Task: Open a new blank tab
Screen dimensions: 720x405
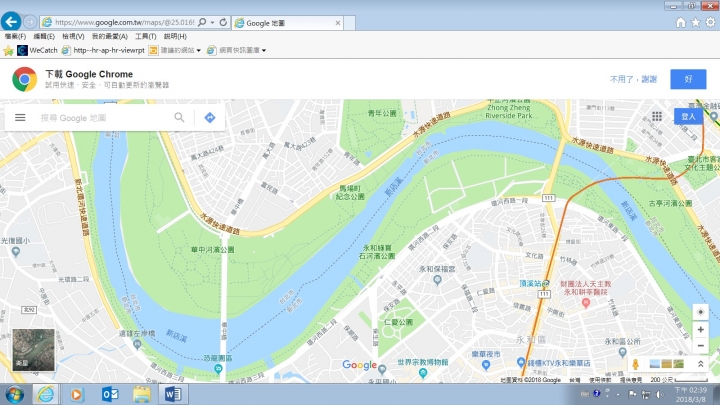Action: pyautogui.click(x=349, y=23)
